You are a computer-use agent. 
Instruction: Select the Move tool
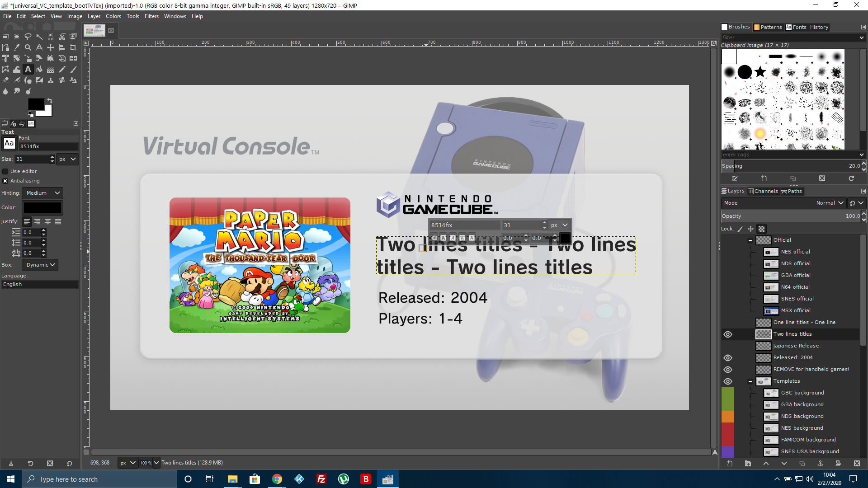[51, 47]
